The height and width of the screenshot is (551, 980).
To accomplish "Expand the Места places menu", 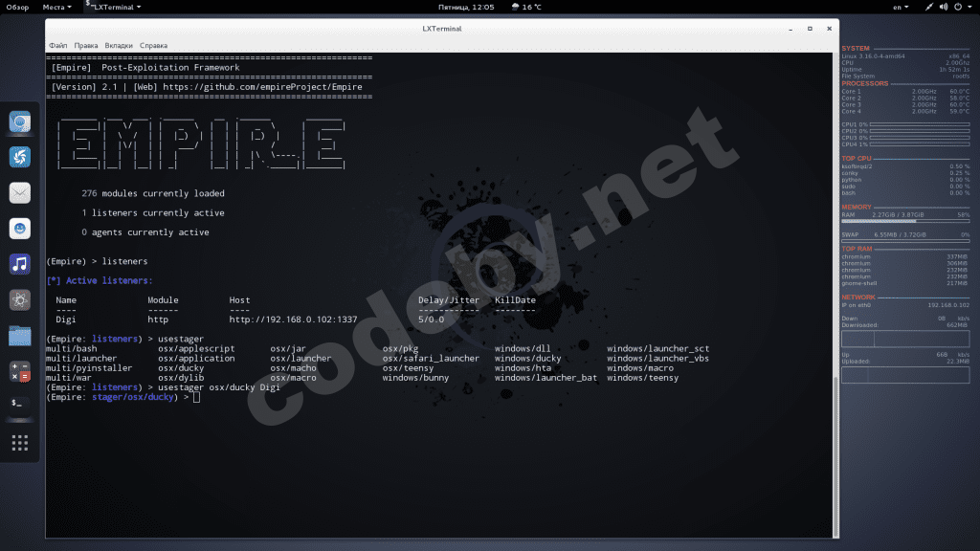I will [x=56, y=7].
